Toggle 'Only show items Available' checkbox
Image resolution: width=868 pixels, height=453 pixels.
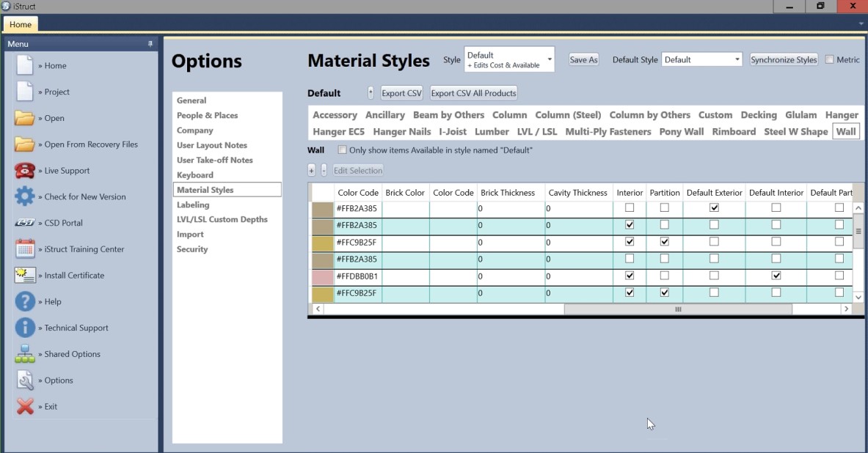pos(342,150)
